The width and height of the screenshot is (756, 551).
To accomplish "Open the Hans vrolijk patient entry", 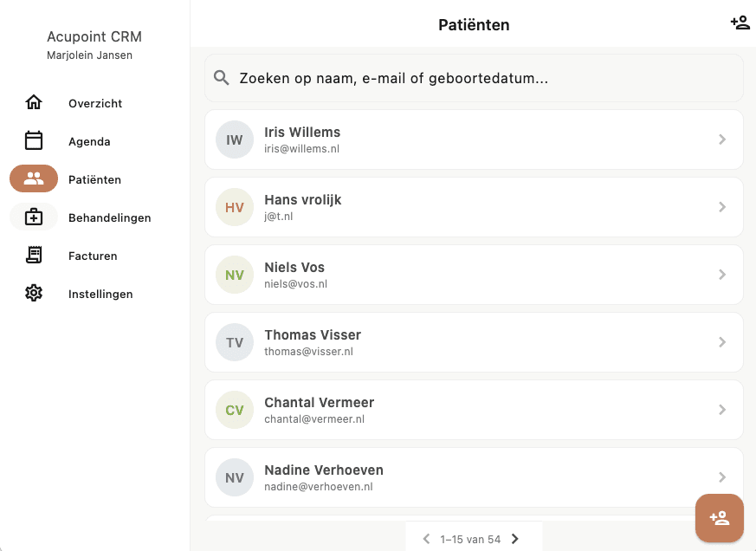I will point(474,207).
